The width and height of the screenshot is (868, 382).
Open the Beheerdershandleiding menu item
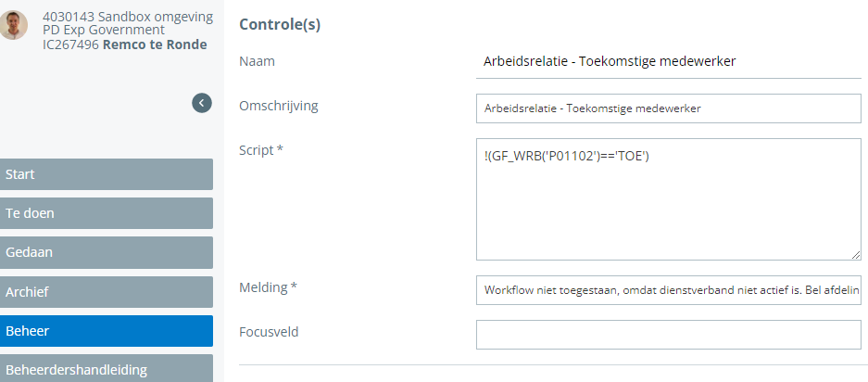(107, 369)
